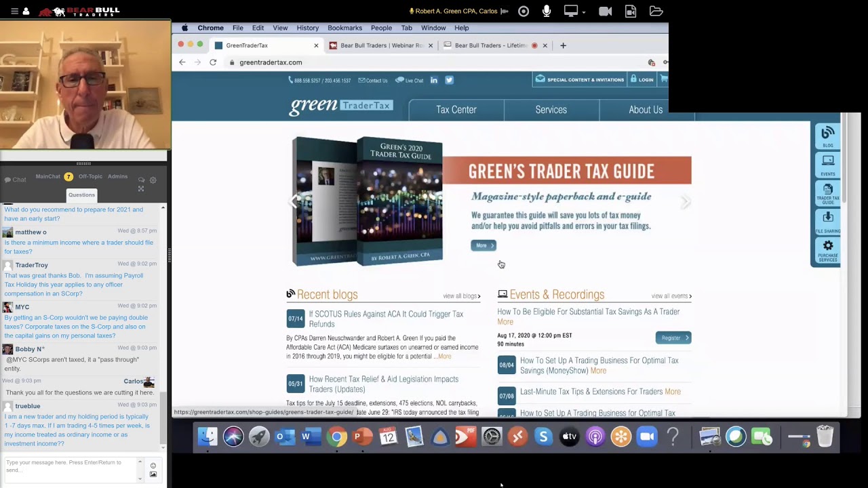Image resolution: width=868 pixels, height=488 pixels.
Task: Open the Blog icon in right sidebar
Action: (x=827, y=136)
